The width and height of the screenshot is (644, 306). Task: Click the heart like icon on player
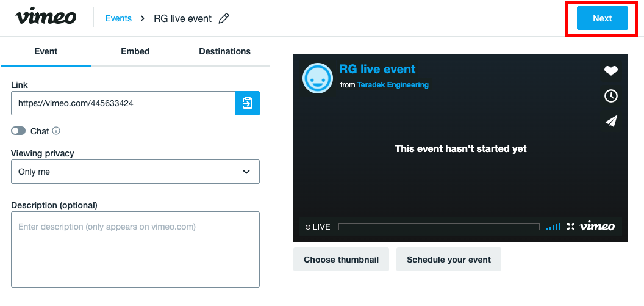tap(610, 71)
